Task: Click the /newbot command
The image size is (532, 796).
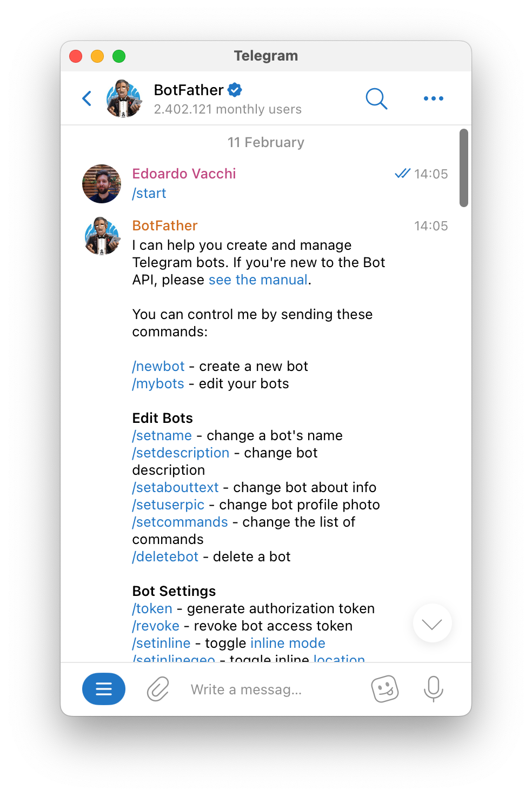Action: point(158,367)
